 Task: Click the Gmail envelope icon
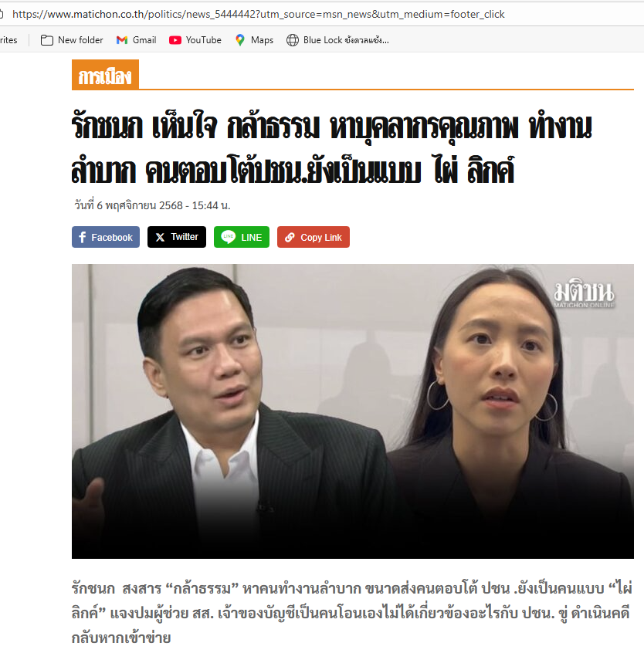(x=122, y=40)
